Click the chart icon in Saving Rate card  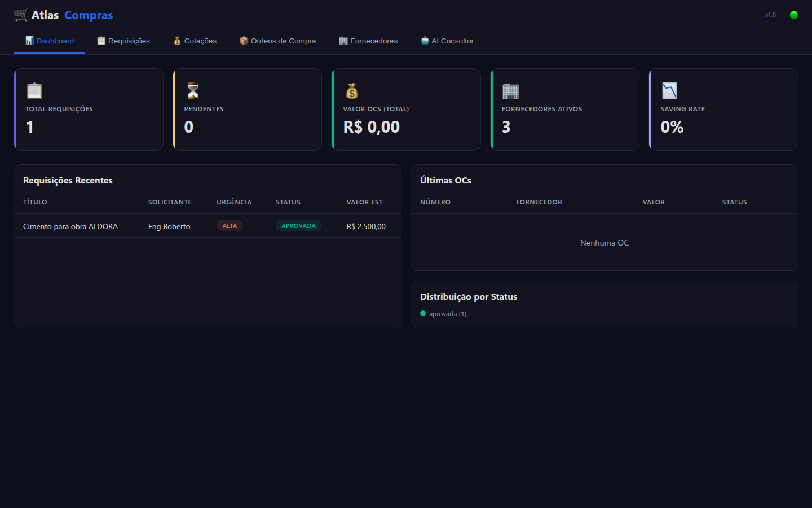[x=669, y=91]
